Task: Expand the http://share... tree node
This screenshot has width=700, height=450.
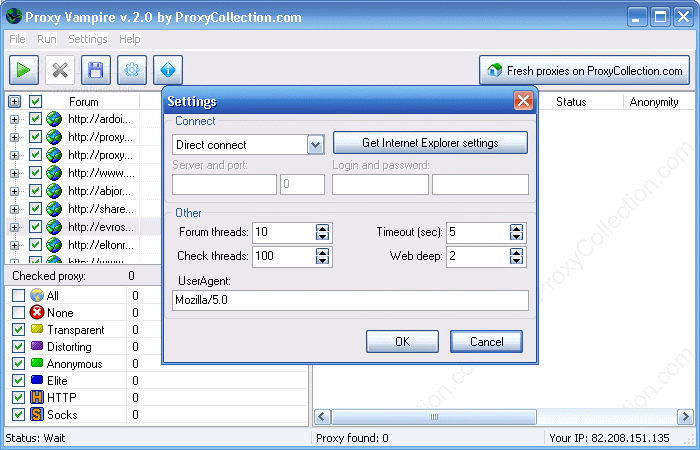Action: 14,209
